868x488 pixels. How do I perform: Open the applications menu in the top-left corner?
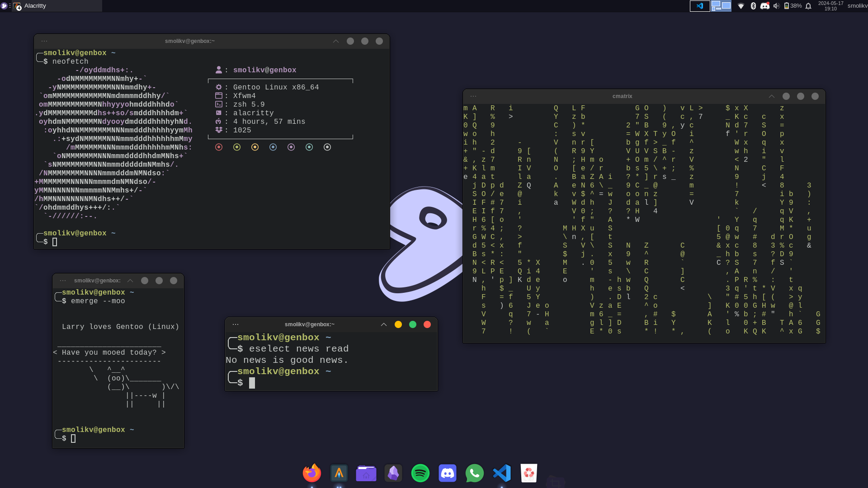tap(5, 6)
